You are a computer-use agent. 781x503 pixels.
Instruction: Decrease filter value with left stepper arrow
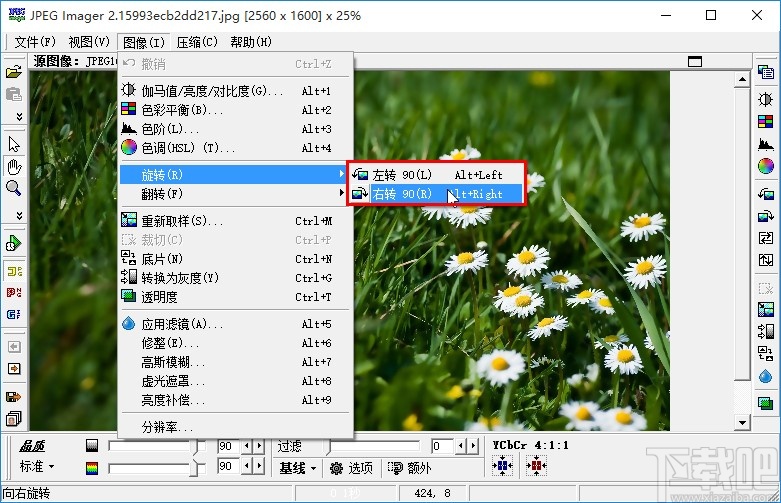461,446
